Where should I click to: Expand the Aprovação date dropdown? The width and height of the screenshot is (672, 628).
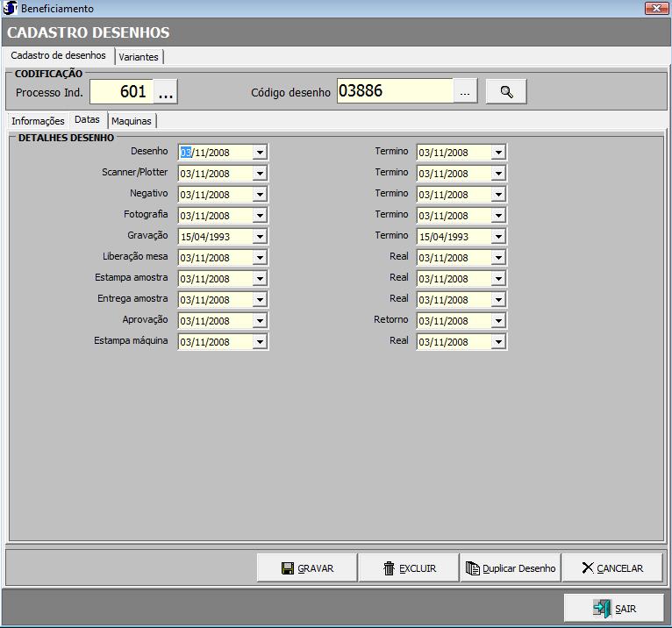click(260, 321)
